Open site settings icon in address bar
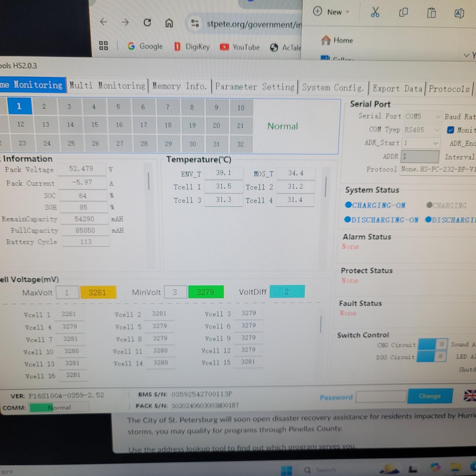 pos(195,23)
